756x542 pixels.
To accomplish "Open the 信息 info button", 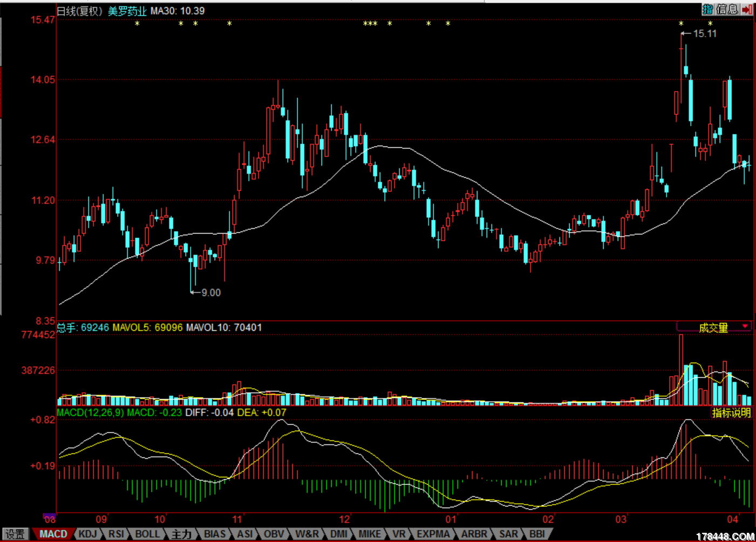I will [x=727, y=9].
